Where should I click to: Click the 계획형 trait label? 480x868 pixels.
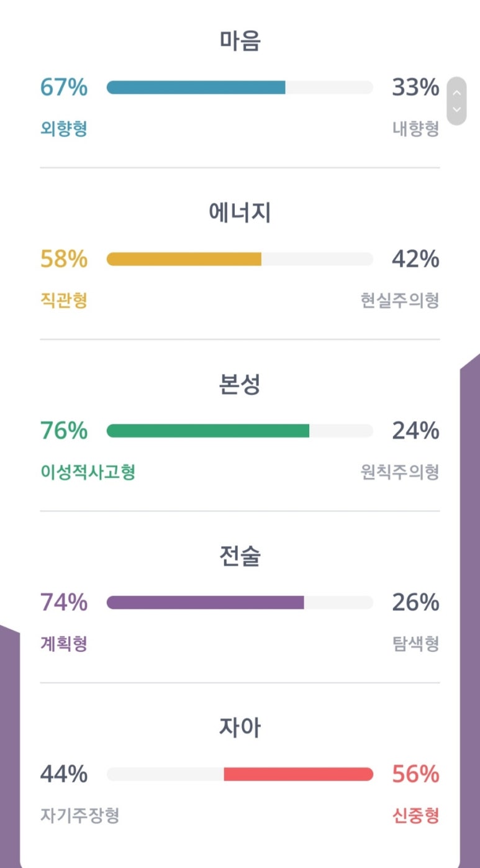tap(63, 644)
